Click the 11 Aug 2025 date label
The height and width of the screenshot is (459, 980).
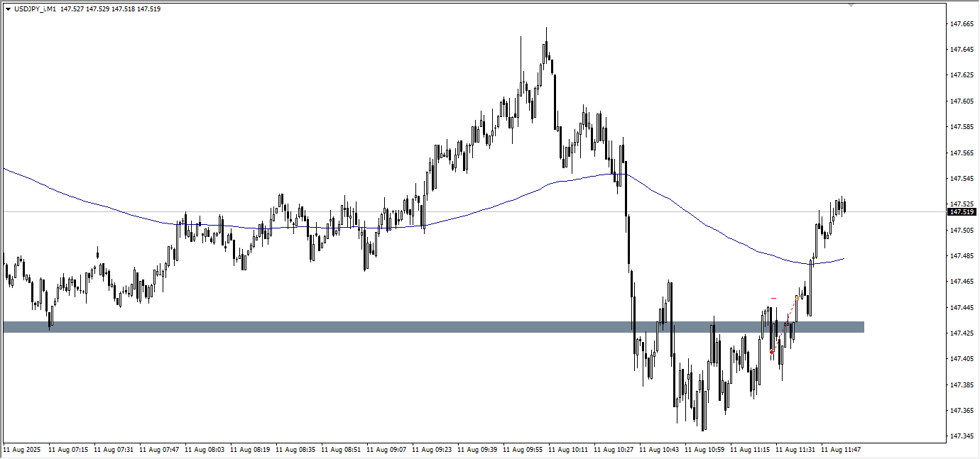(x=22, y=450)
